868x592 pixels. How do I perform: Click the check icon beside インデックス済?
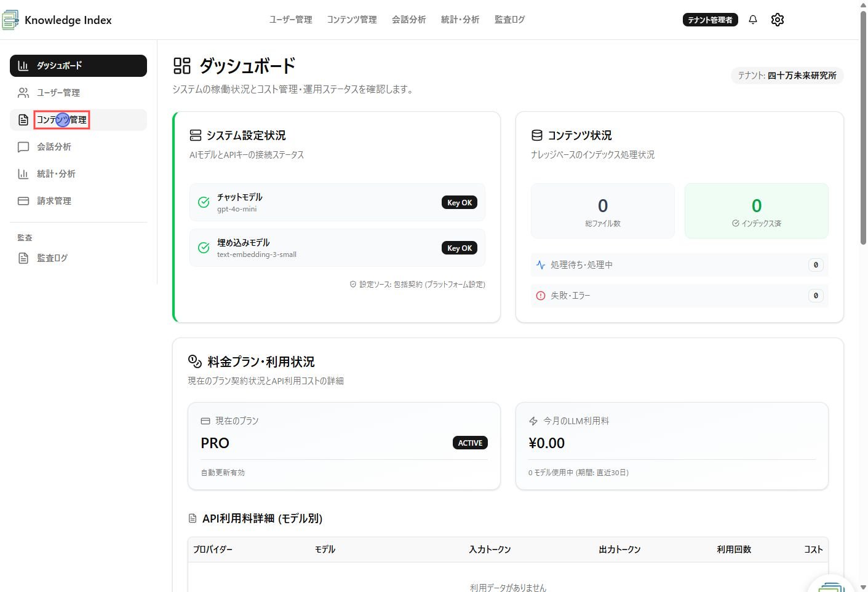736,223
